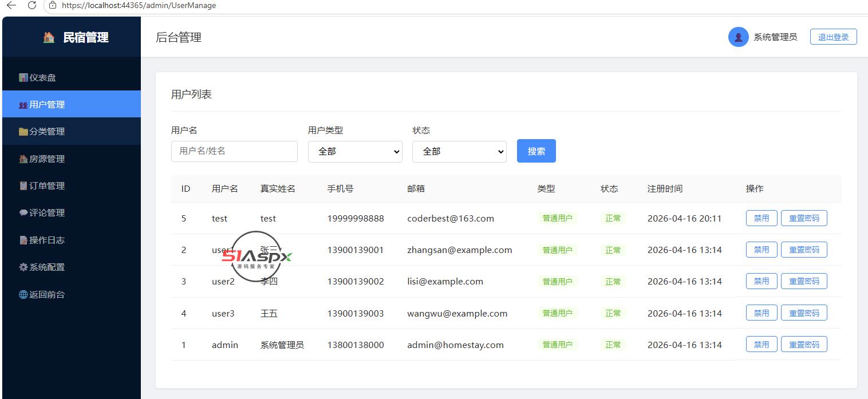
Task: Click the 订单管理 clipboard icon
Action: [x=23, y=186]
